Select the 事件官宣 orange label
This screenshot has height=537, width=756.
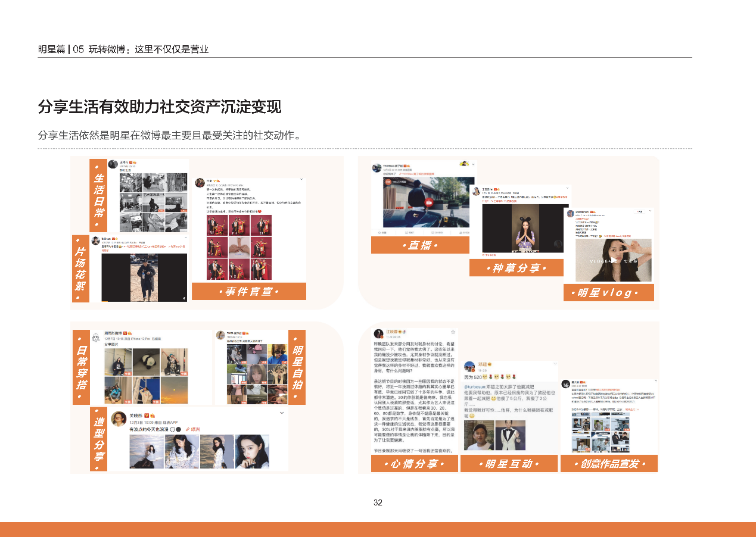(248, 292)
